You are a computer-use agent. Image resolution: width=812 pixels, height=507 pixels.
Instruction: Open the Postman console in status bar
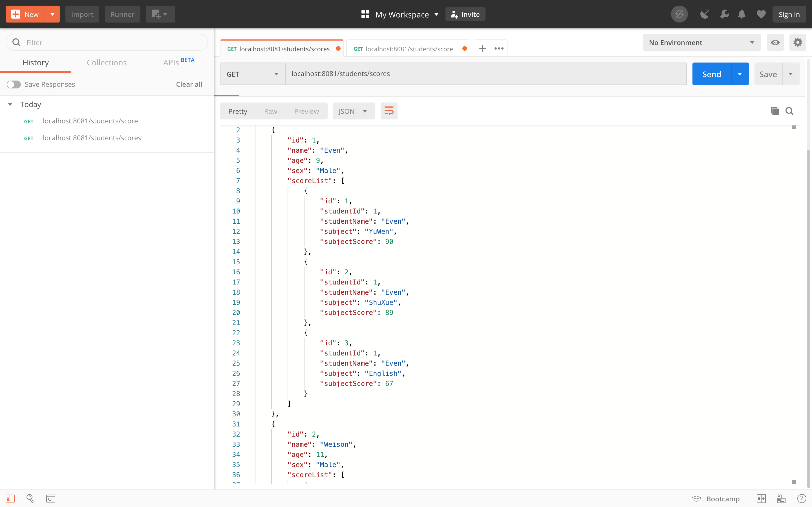[51, 498]
